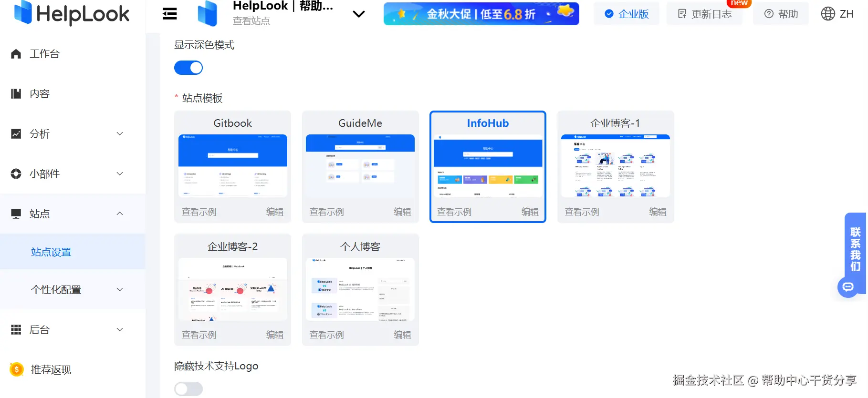Select the 企业博客-1 template thumbnail
The height and width of the screenshot is (398, 868).
point(616,166)
